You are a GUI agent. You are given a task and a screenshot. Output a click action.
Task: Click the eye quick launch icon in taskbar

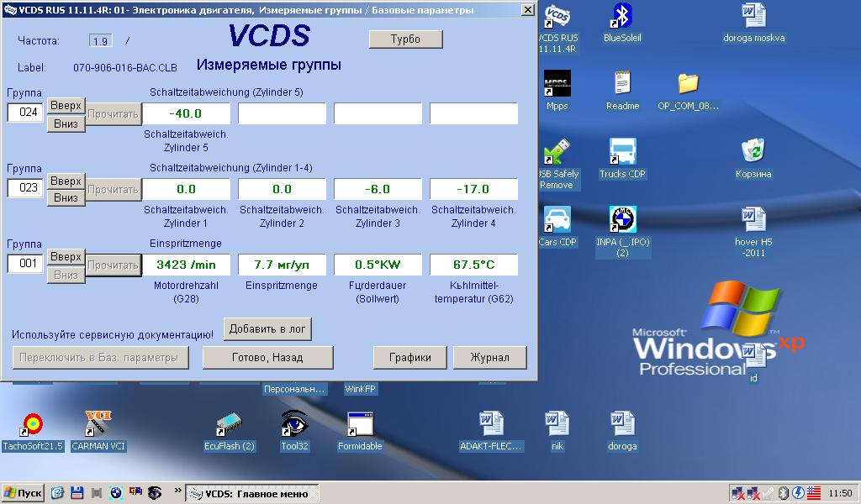pos(155,493)
